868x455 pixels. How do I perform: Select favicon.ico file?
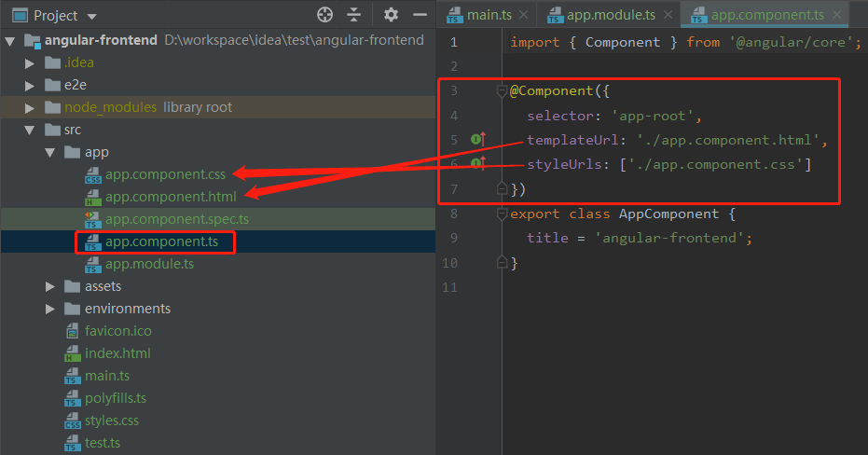point(117,331)
